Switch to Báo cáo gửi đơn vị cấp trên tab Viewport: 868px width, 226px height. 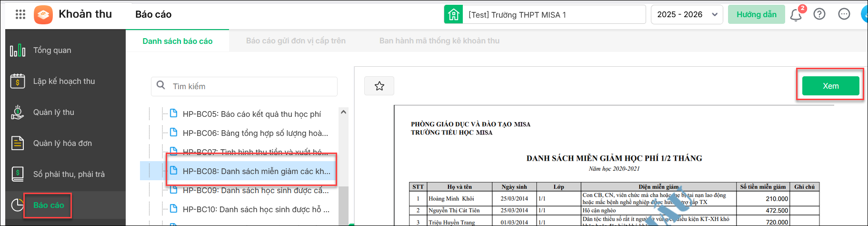click(x=296, y=41)
